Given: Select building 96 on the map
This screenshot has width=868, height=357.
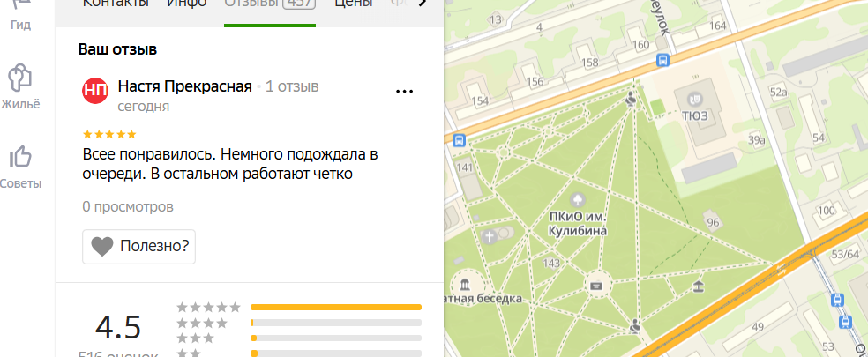Looking at the screenshot, I should pyautogui.click(x=713, y=222).
